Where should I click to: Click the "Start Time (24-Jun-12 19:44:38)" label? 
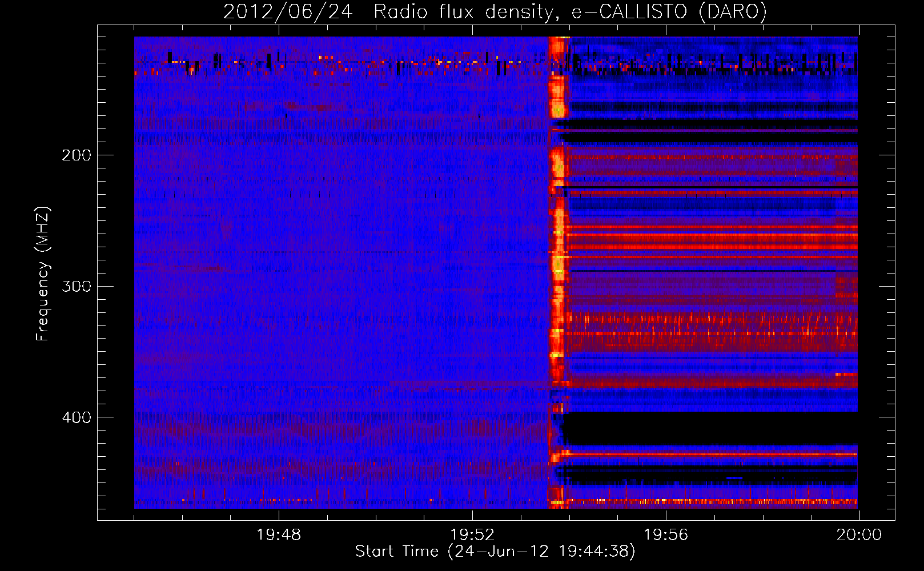pos(495,552)
